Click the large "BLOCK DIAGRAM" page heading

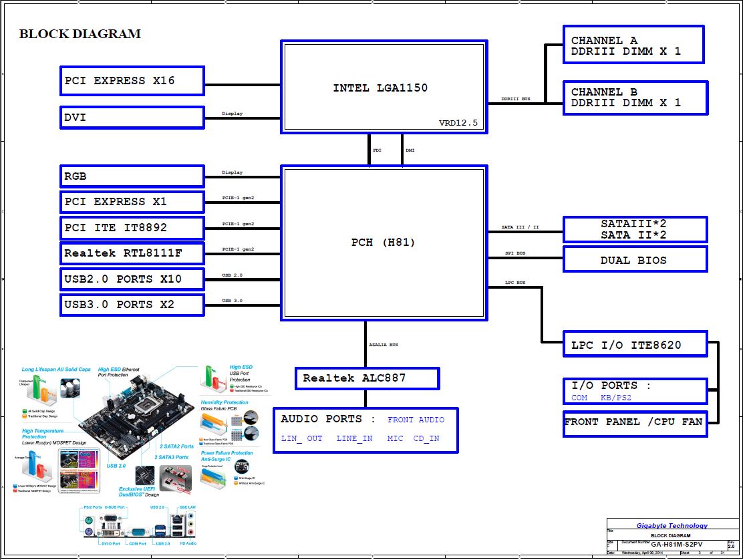point(80,34)
